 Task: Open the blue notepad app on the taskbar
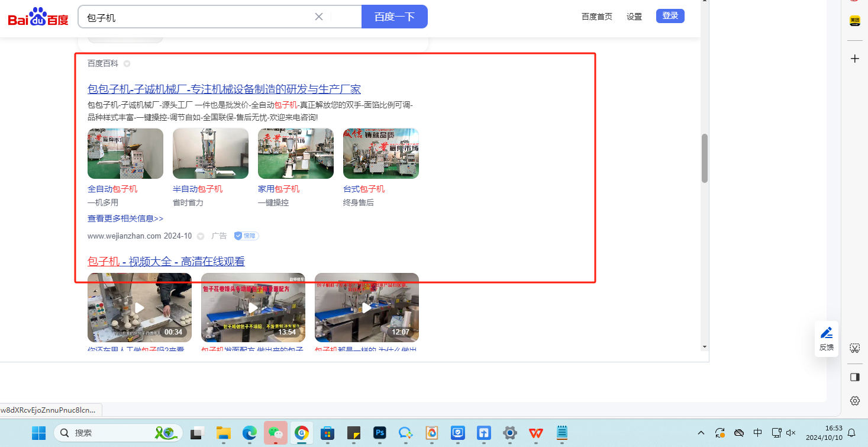tap(562, 433)
